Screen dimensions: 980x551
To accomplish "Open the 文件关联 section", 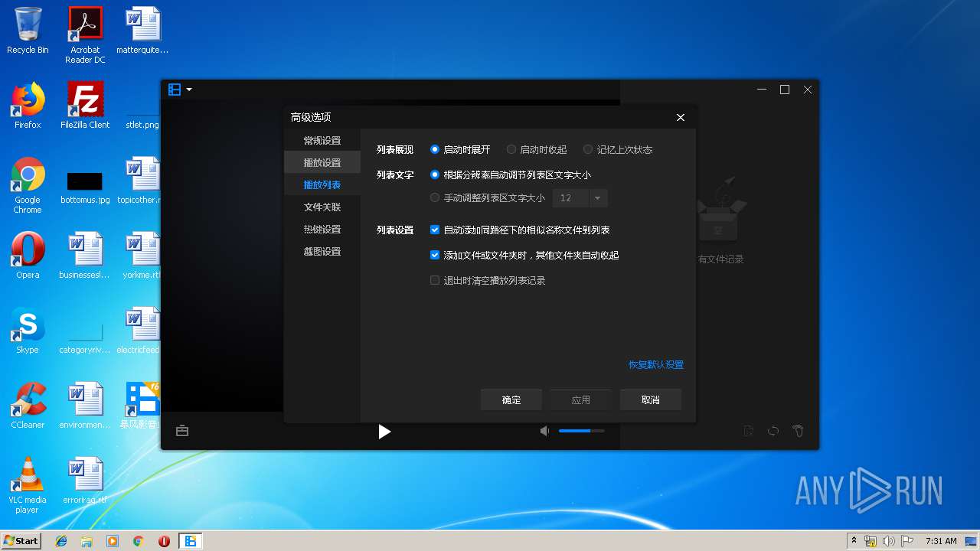I will pyautogui.click(x=322, y=207).
